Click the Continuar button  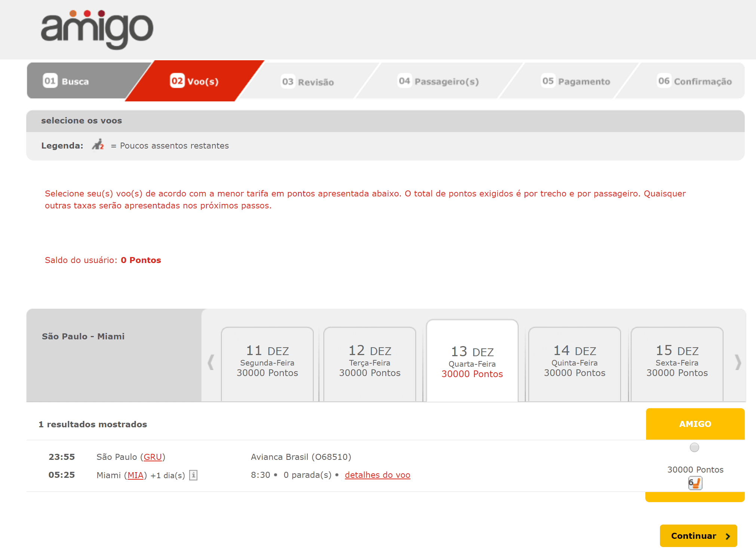(698, 536)
